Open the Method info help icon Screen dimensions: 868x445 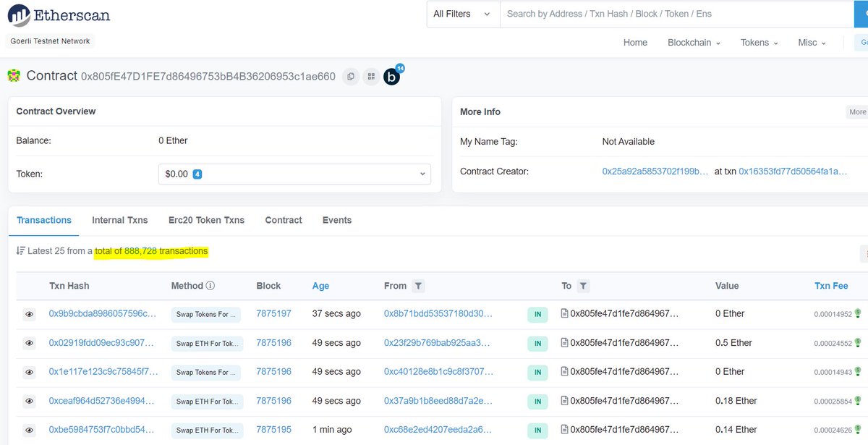[x=210, y=286]
